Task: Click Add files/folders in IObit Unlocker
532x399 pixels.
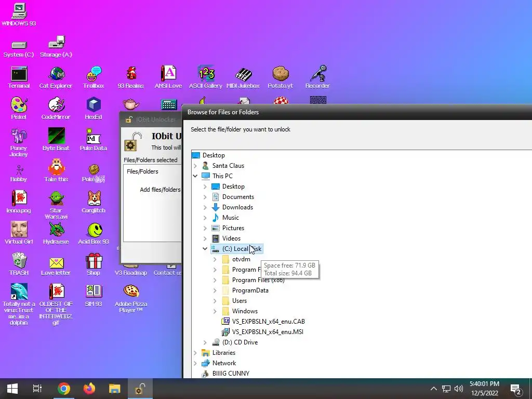Action: tap(160, 190)
